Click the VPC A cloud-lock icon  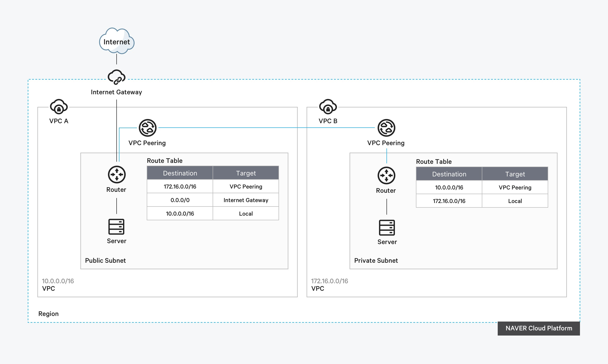click(59, 107)
